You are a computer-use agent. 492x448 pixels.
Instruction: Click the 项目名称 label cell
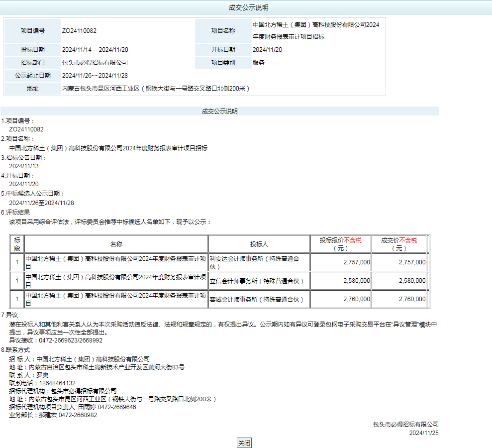[223, 31]
